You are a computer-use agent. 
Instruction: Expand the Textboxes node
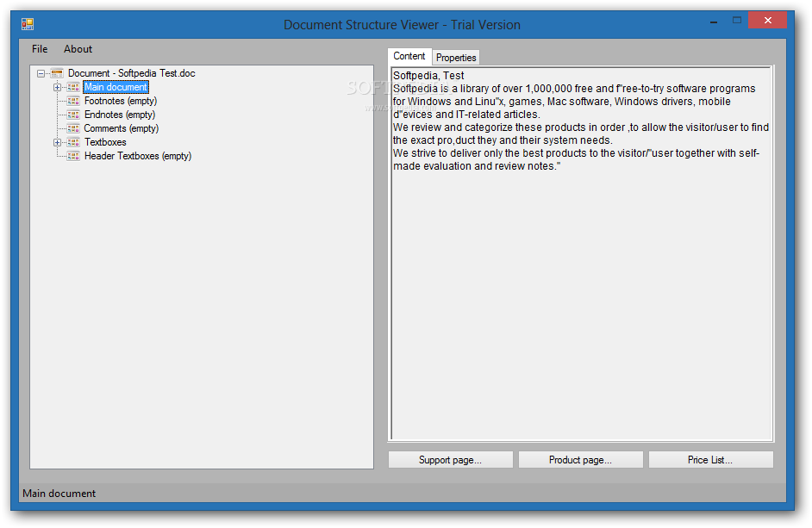tap(58, 142)
